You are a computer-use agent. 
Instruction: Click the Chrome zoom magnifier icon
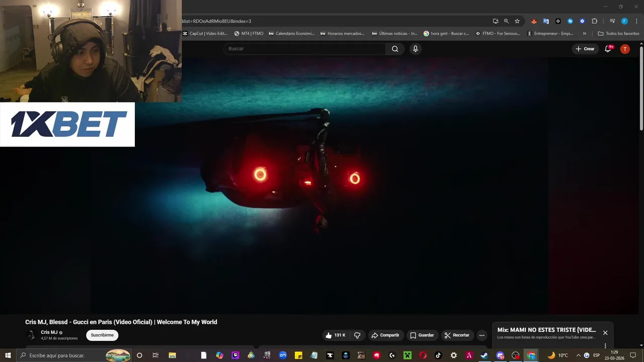click(x=506, y=21)
